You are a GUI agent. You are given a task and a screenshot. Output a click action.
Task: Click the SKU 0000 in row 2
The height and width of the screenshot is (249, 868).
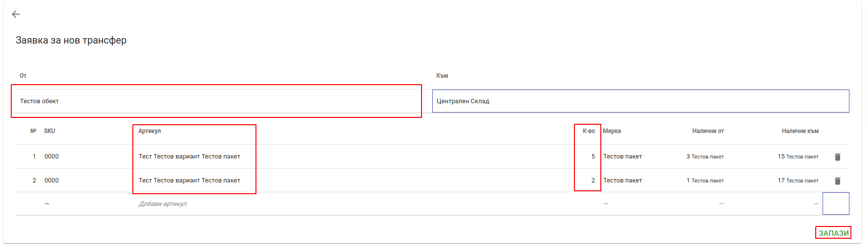(51, 181)
